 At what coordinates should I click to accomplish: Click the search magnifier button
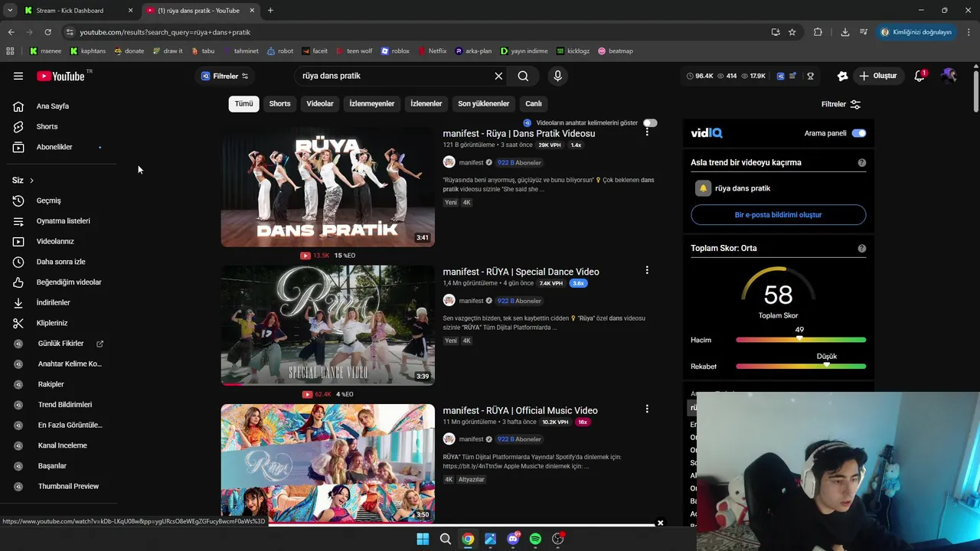(523, 76)
